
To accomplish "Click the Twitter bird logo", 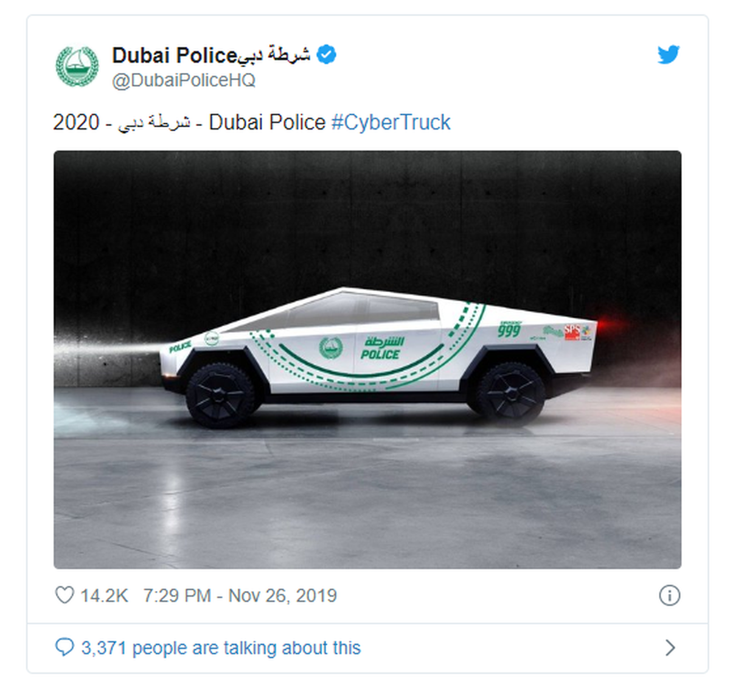I will click(668, 55).
